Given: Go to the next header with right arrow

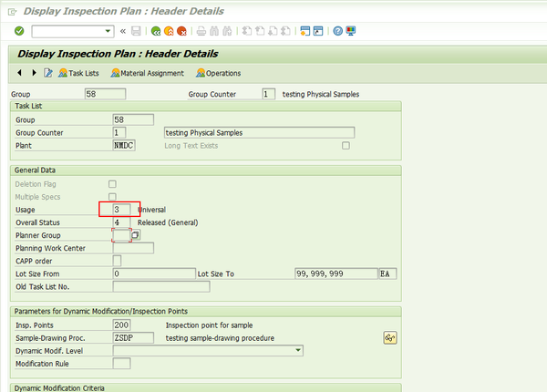Looking at the screenshot, I should click(x=34, y=73).
